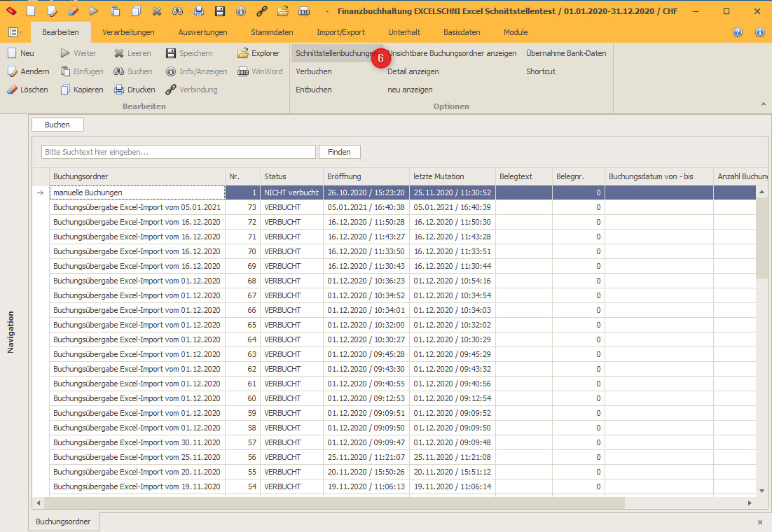Screen dimensions: 772x532
Task: Click the search text input field
Action: click(x=178, y=152)
